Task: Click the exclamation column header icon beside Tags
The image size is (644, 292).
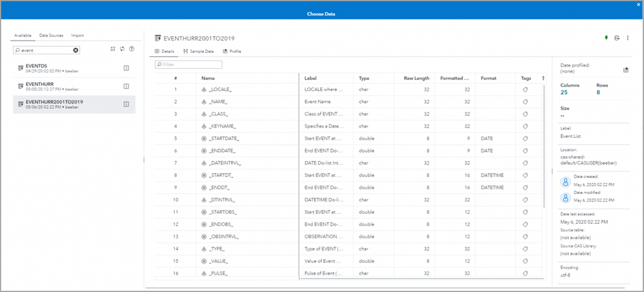Action: [543, 78]
